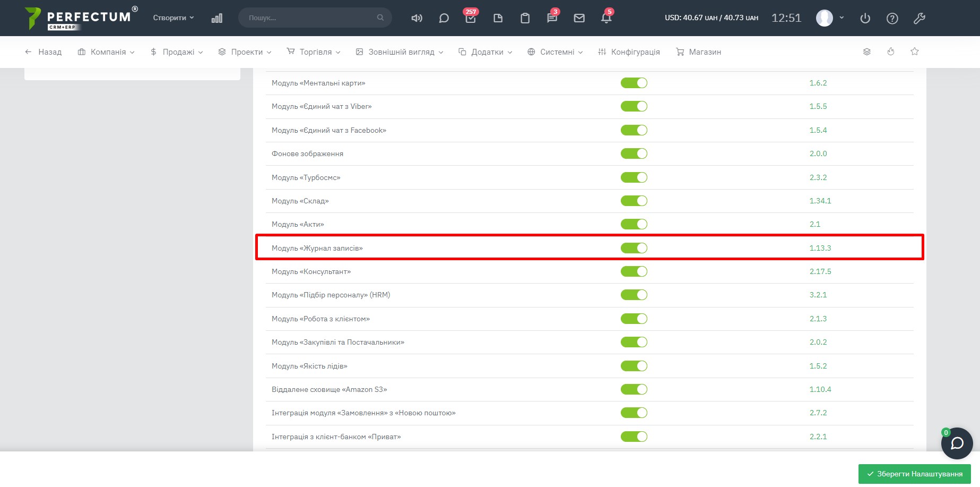Open the notifications bell icon

coord(606,18)
